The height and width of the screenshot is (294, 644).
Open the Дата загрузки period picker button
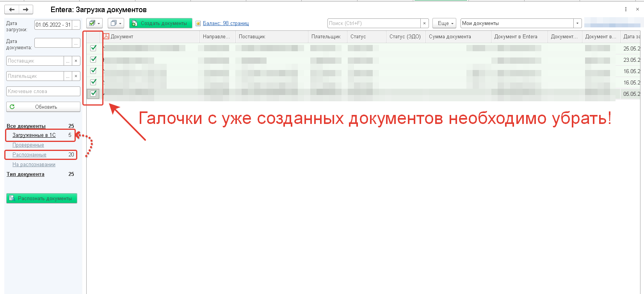click(76, 25)
